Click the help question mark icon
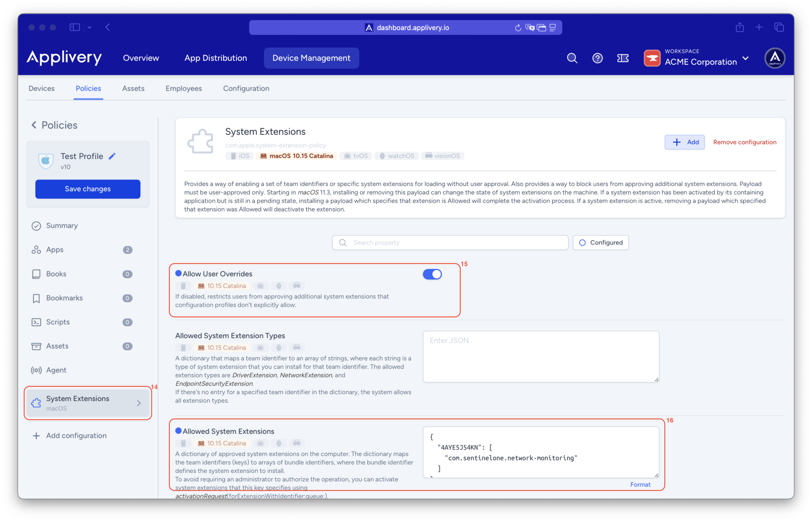 pyautogui.click(x=598, y=58)
